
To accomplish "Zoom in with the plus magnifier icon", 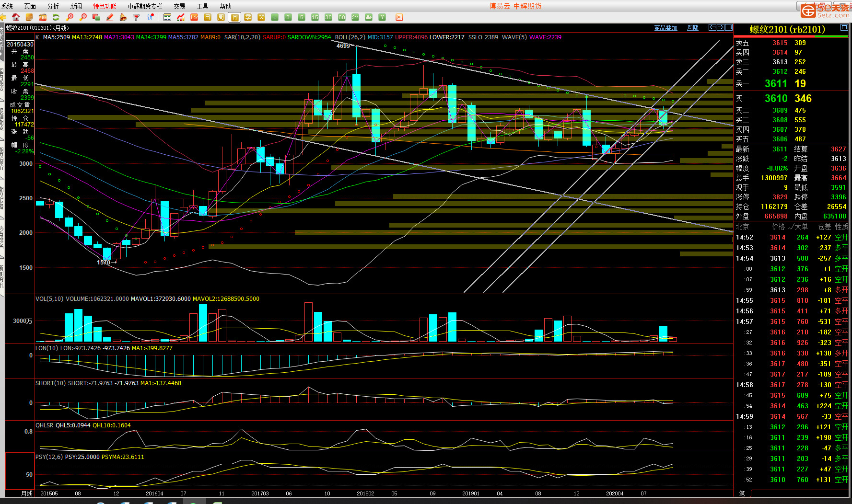I will 70,17.
